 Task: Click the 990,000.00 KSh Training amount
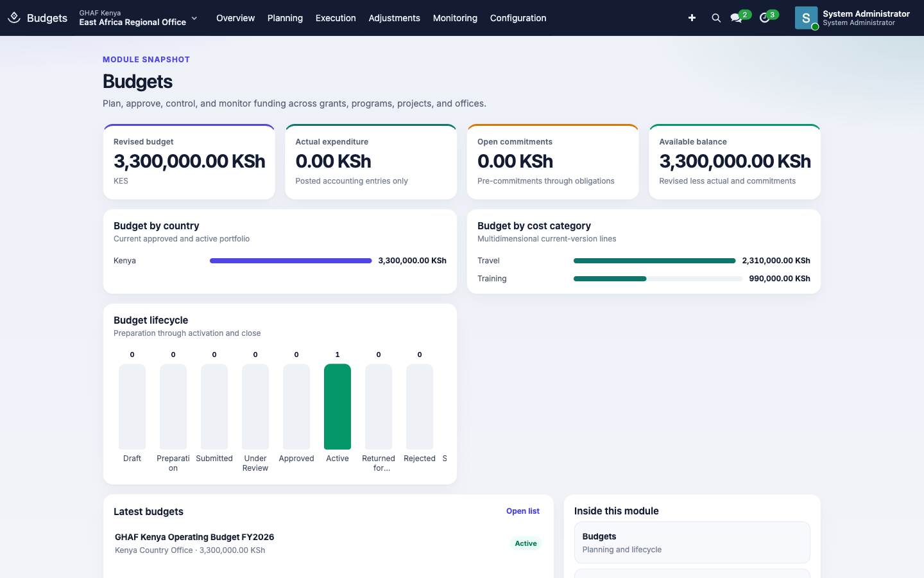(780, 279)
